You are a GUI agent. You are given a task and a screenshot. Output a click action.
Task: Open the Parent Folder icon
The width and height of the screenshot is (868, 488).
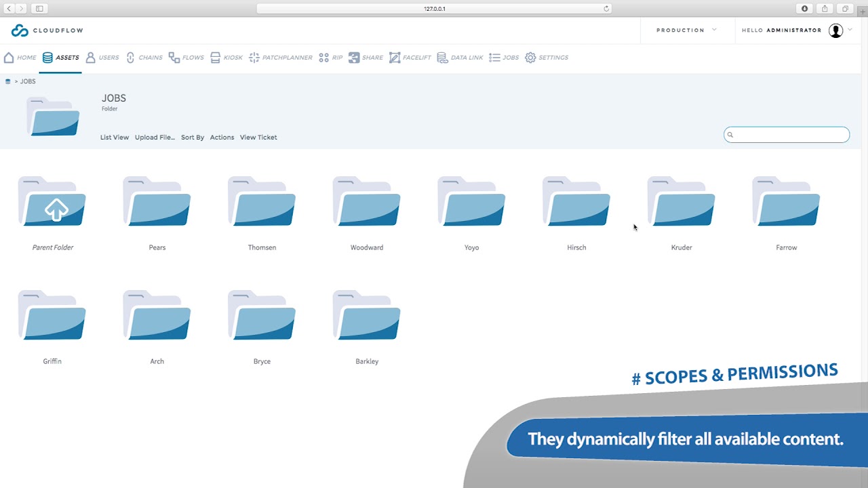tap(52, 201)
